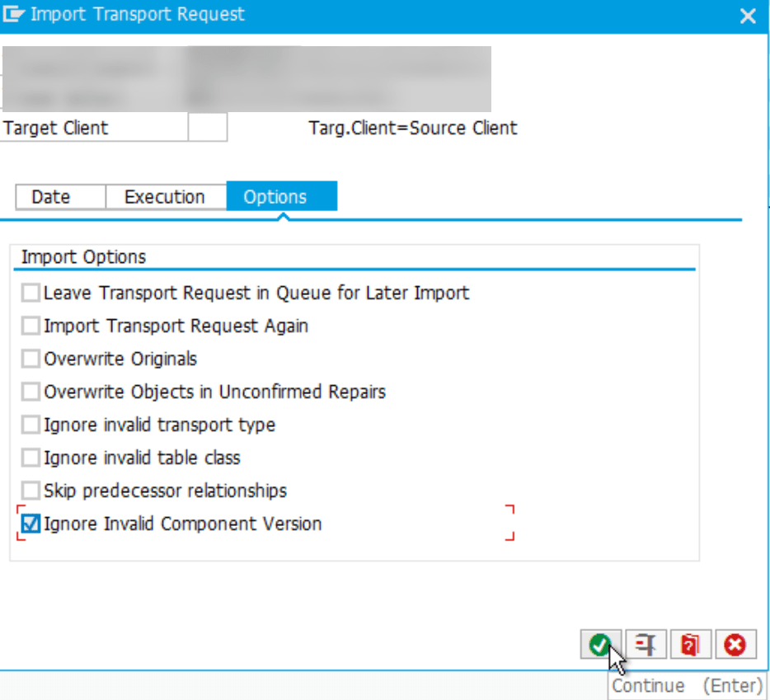The height and width of the screenshot is (700, 770).
Task: Enable Ignore invalid transport type
Action: click(30, 425)
